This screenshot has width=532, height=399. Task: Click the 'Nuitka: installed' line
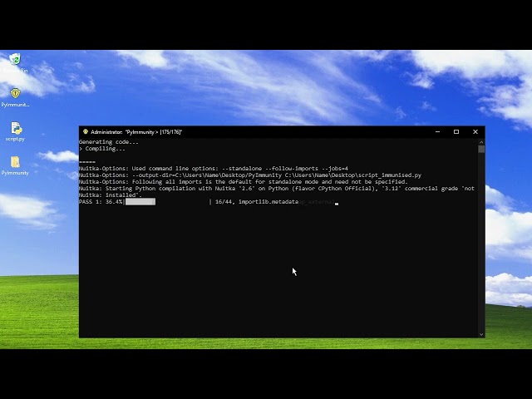click(x=111, y=195)
